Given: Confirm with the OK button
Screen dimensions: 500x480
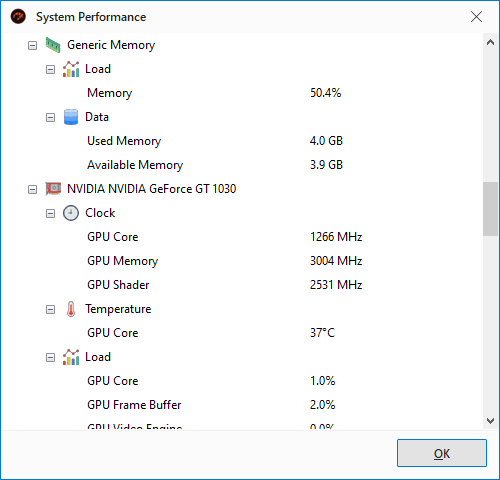Looking at the screenshot, I should click(442, 453).
